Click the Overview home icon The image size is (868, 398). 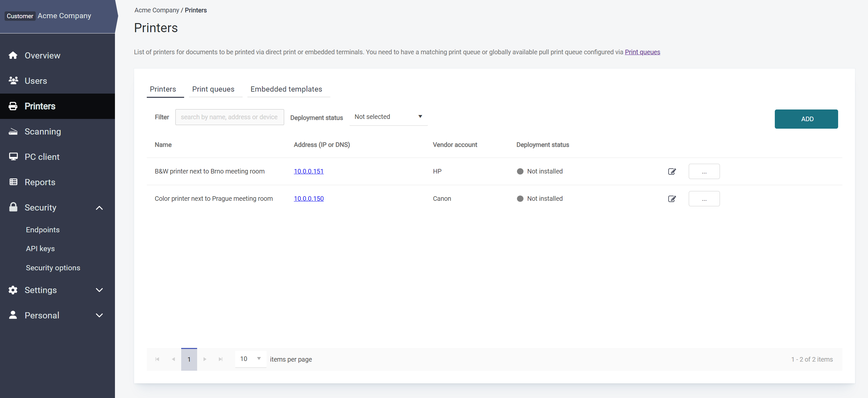[13, 55]
